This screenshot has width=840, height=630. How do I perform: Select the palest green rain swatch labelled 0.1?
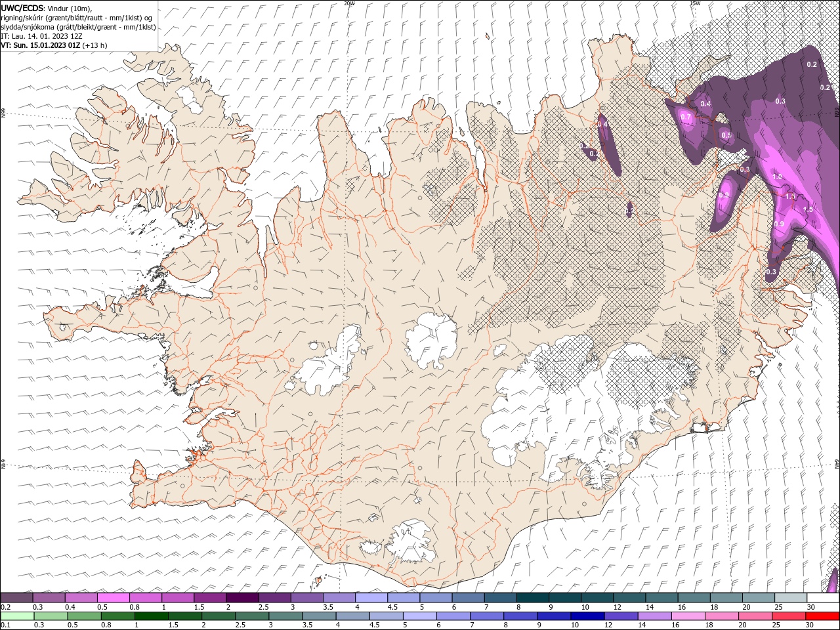click(17, 616)
